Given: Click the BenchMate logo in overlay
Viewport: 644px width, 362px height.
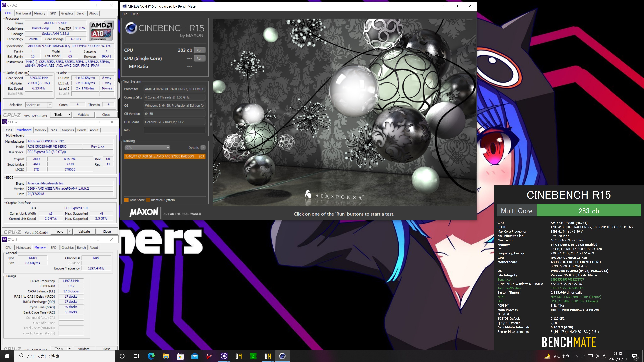Looking at the screenshot, I should (569, 342).
